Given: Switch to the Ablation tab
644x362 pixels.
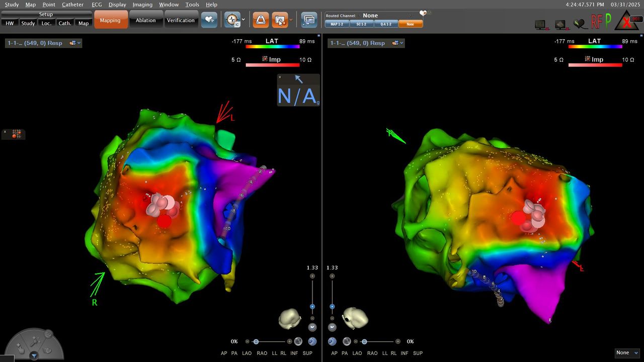Looking at the screenshot, I should click(x=145, y=21).
